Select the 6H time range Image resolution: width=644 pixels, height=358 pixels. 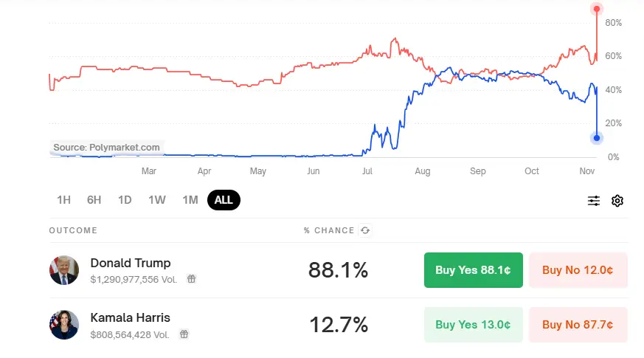tap(94, 200)
